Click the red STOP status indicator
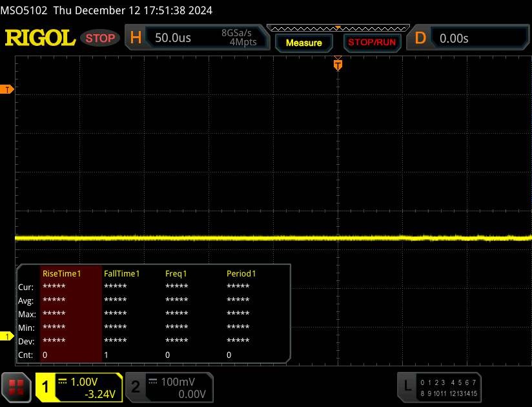Image resolution: width=532 pixels, height=407 pixels. click(101, 37)
